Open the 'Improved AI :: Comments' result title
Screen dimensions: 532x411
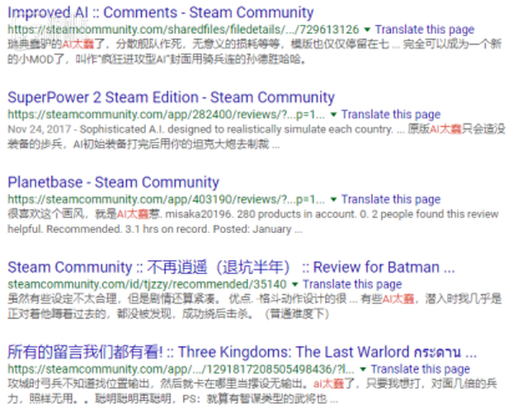[x=160, y=13]
